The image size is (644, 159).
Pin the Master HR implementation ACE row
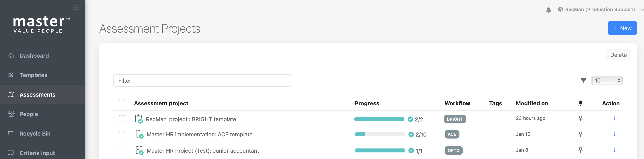[x=580, y=134]
